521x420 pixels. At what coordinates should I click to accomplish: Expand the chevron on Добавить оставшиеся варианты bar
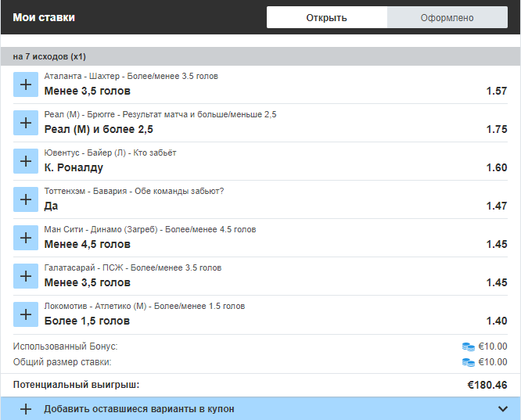503,409
